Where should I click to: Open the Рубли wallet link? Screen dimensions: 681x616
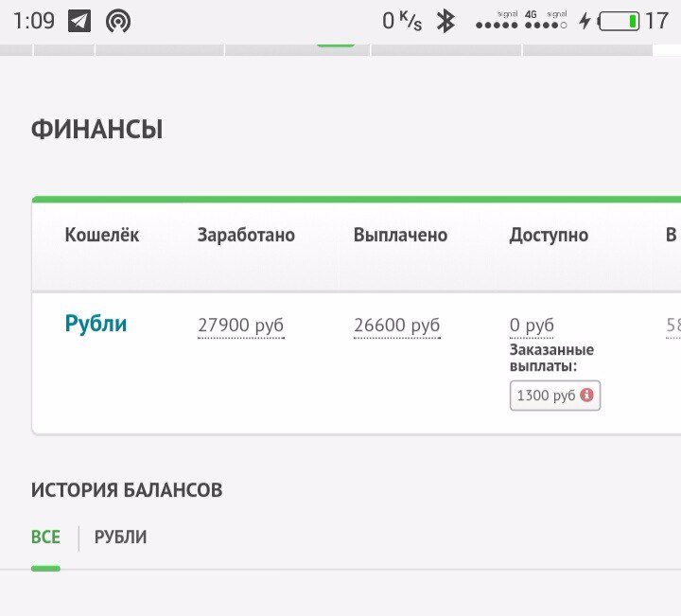tap(96, 324)
